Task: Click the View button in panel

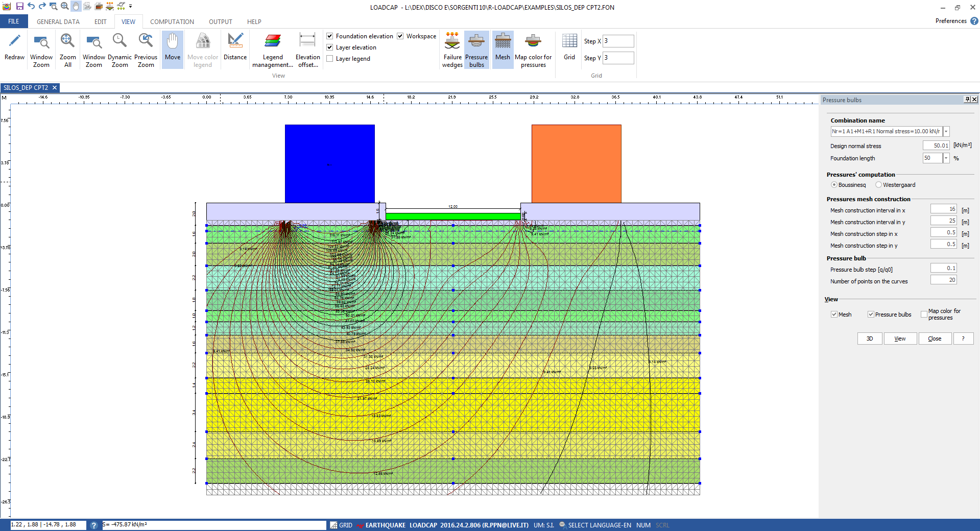Action: (900, 339)
